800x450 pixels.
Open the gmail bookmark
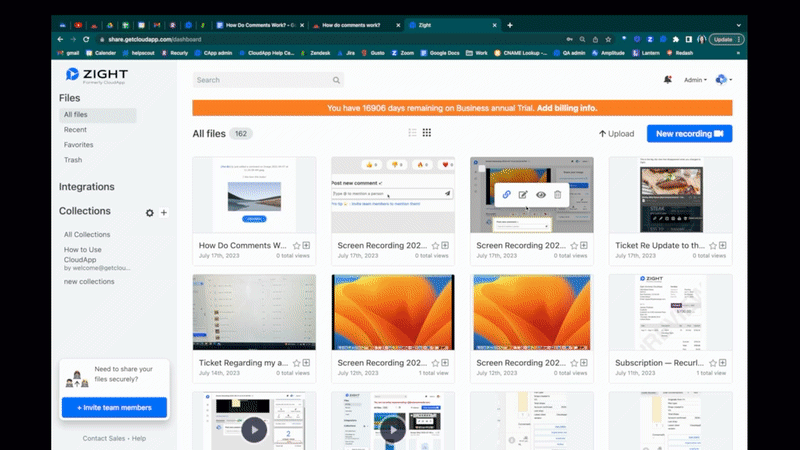[x=68, y=53]
